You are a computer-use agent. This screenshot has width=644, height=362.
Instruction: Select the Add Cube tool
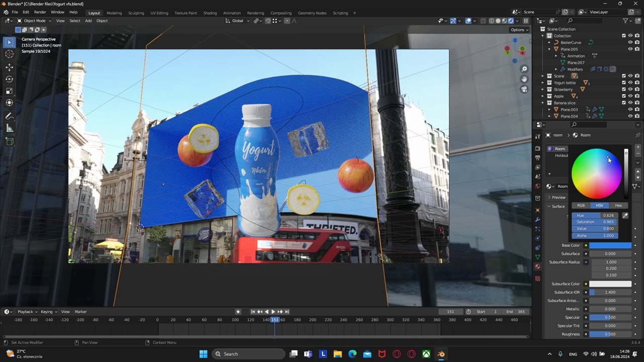coord(9,142)
